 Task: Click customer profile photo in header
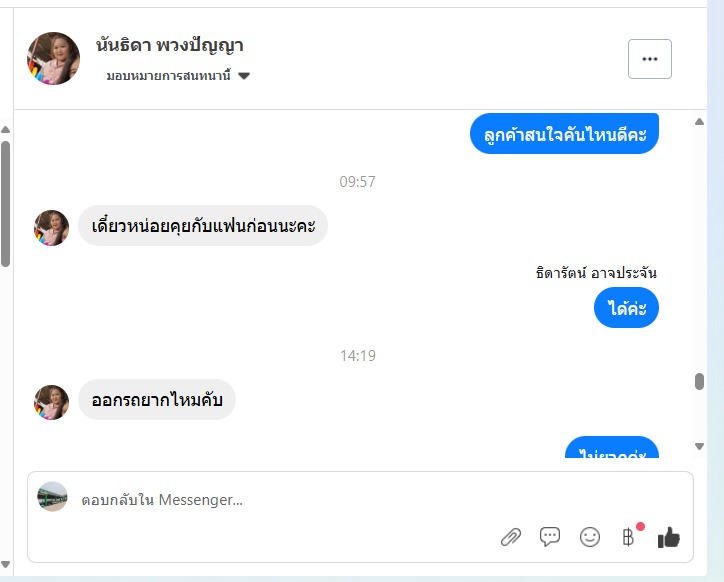[x=54, y=59]
